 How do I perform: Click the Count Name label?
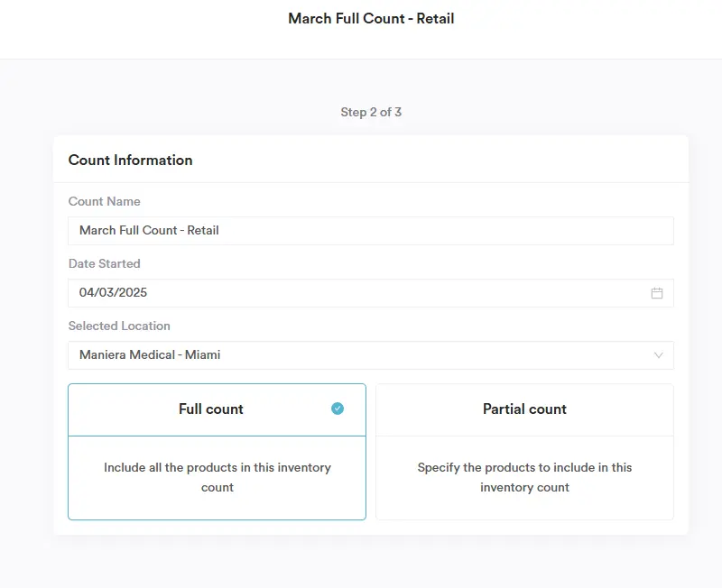coord(105,201)
